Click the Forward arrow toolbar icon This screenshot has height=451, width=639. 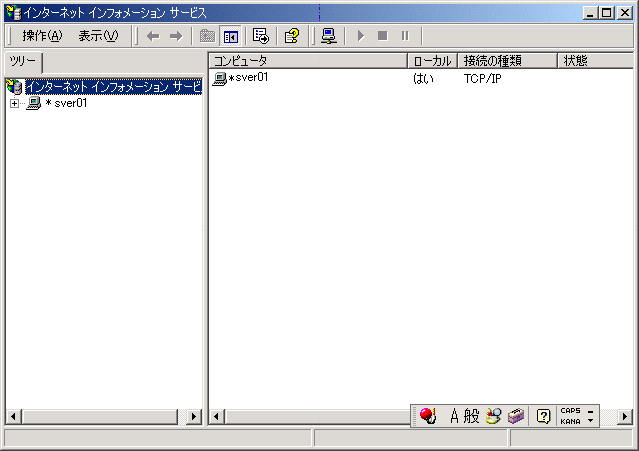[176, 36]
